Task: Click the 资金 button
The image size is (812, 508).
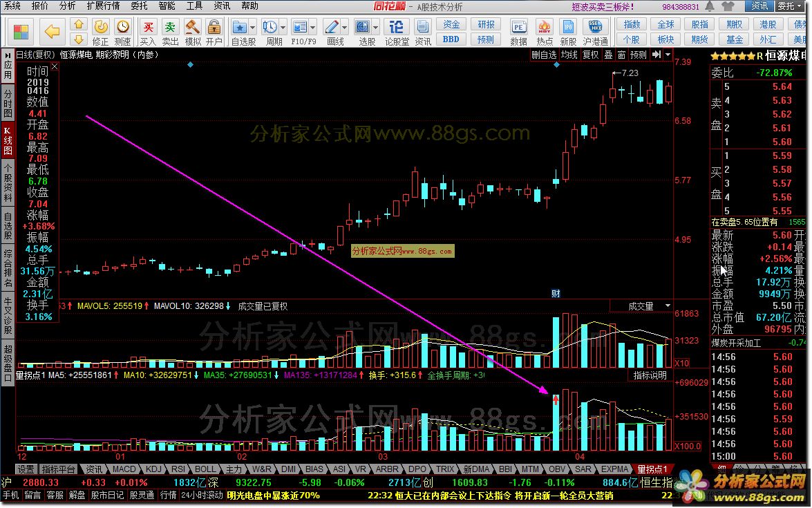Action: (451, 24)
